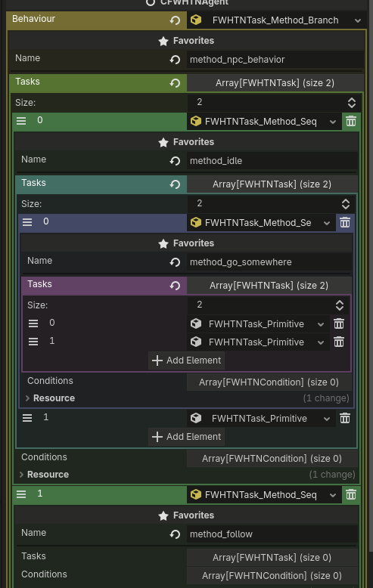Open Conditions array of method_go_somewhere
This screenshot has height=588, width=373.
269,382
